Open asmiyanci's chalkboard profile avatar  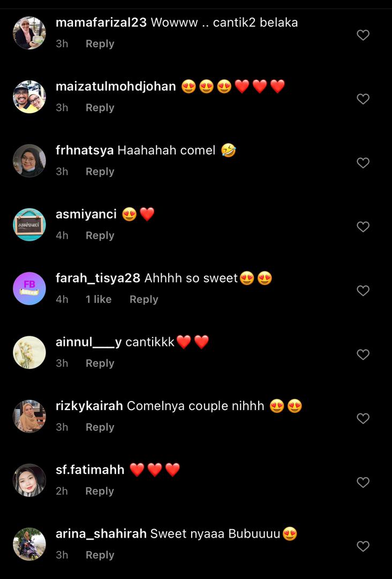click(29, 225)
